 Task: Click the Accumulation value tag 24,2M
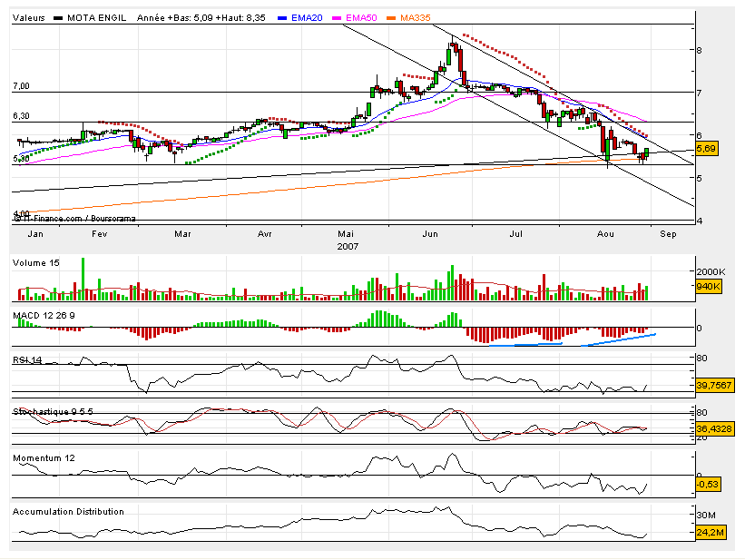tap(711, 533)
